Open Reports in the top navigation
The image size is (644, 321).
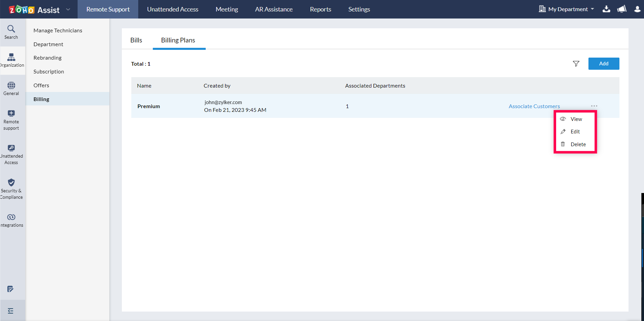point(320,9)
